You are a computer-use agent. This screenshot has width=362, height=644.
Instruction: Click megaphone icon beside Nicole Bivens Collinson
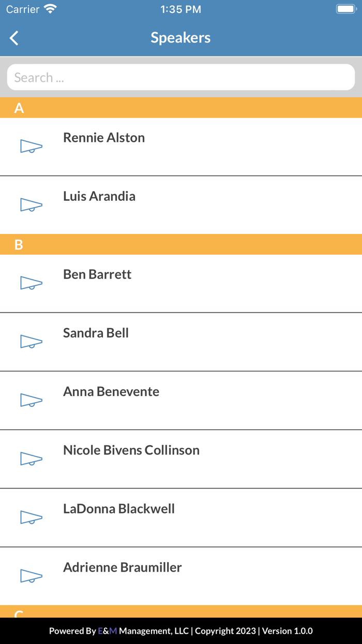tap(31, 459)
